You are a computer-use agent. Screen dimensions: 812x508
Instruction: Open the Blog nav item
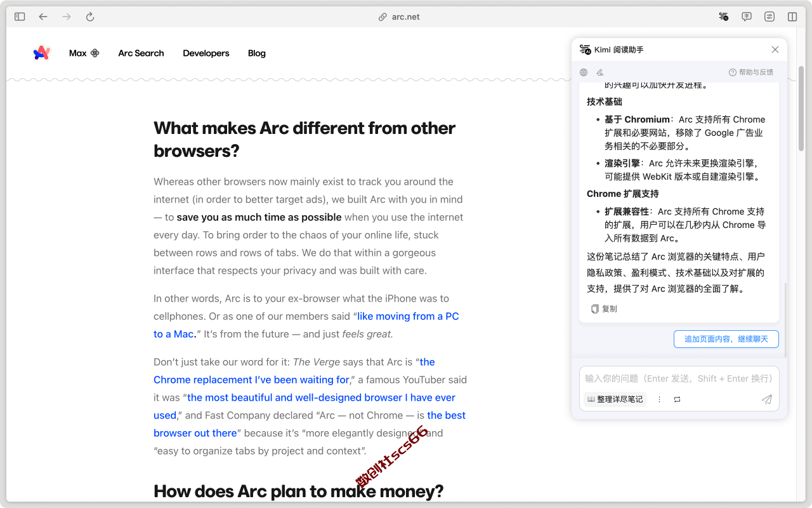coord(257,53)
